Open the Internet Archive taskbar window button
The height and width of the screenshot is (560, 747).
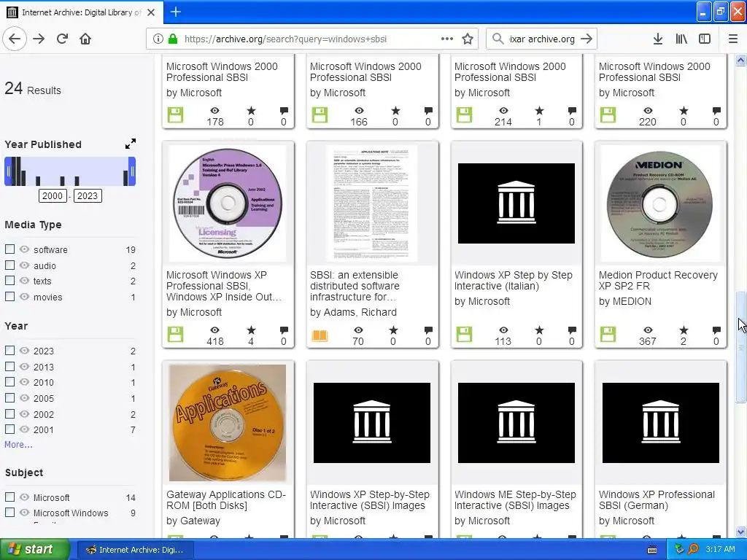(136, 550)
